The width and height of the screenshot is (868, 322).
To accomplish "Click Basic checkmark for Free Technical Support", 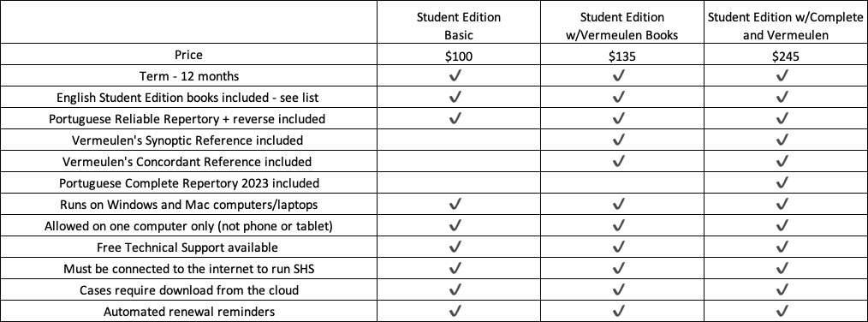I will pyautogui.click(x=455, y=247).
